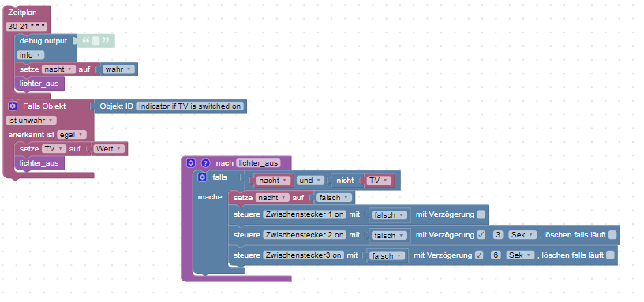Open falsch dropdown in setze nacht block
The height and width of the screenshot is (302, 644).
click(334, 198)
